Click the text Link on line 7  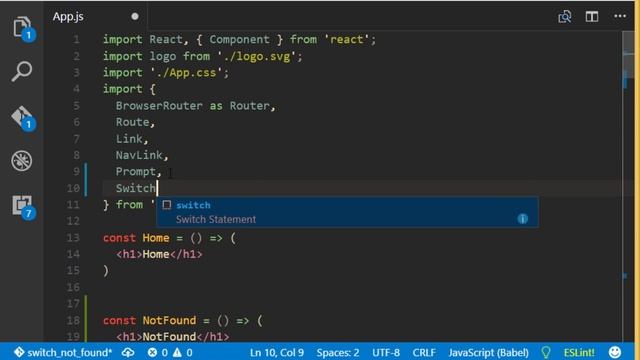pos(129,139)
